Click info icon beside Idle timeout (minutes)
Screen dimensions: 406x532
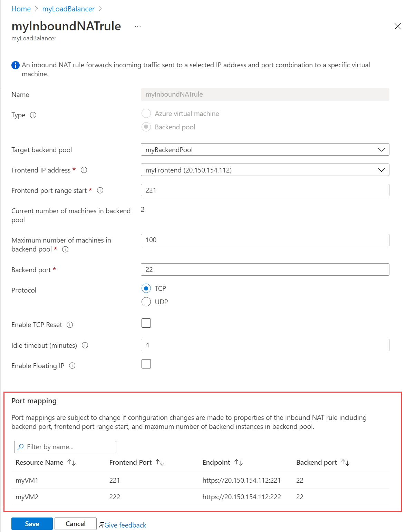pyautogui.click(x=85, y=345)
